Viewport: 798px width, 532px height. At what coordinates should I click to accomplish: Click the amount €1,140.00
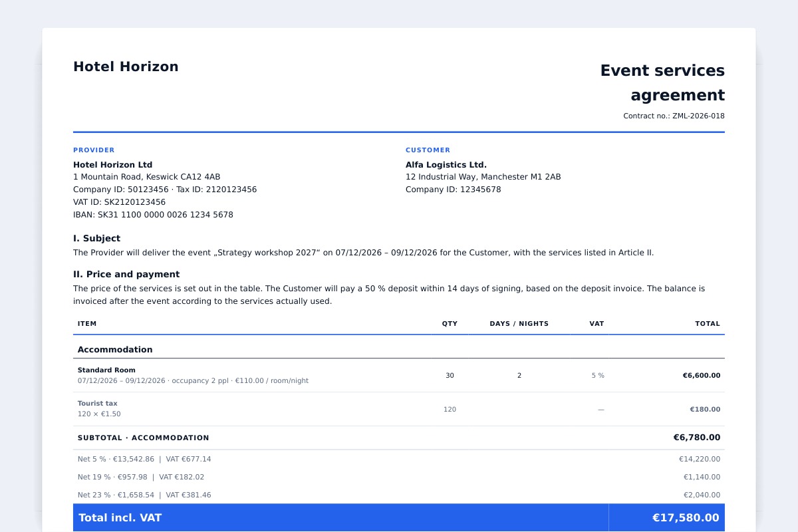pyautogui.click(x=702, y=477)
